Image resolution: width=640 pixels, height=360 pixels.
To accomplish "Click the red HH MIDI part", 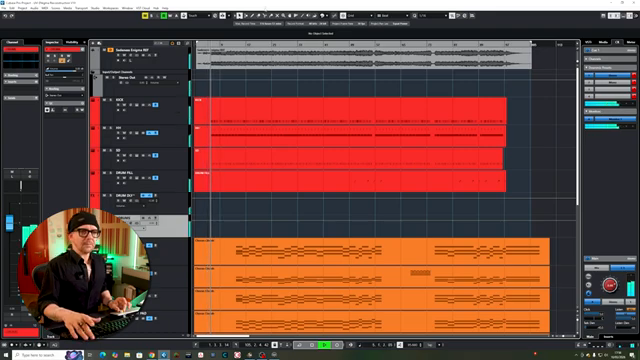I will [x=350, y=136].
